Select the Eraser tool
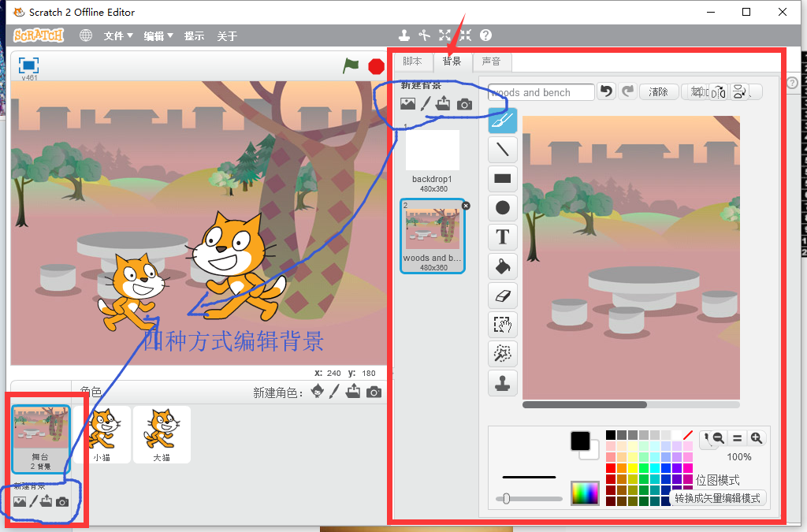807x532 pixels. [x=502, y=296]
